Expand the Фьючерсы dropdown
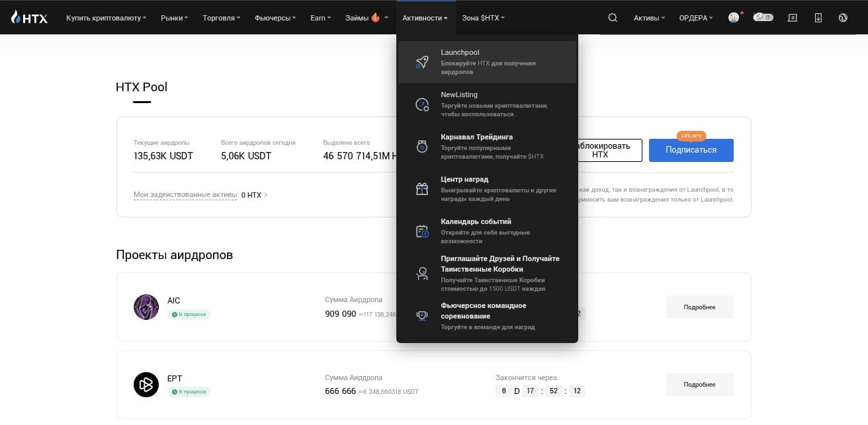 point(275,18)
